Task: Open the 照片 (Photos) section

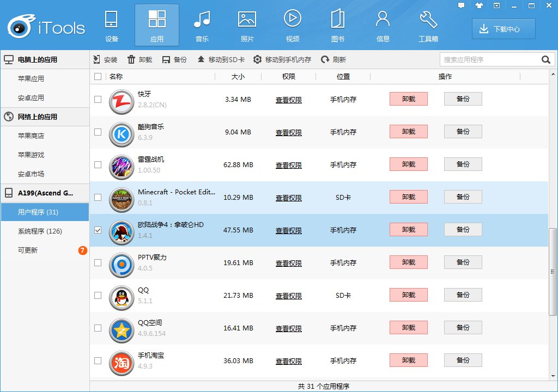Action: pos(247,25)
